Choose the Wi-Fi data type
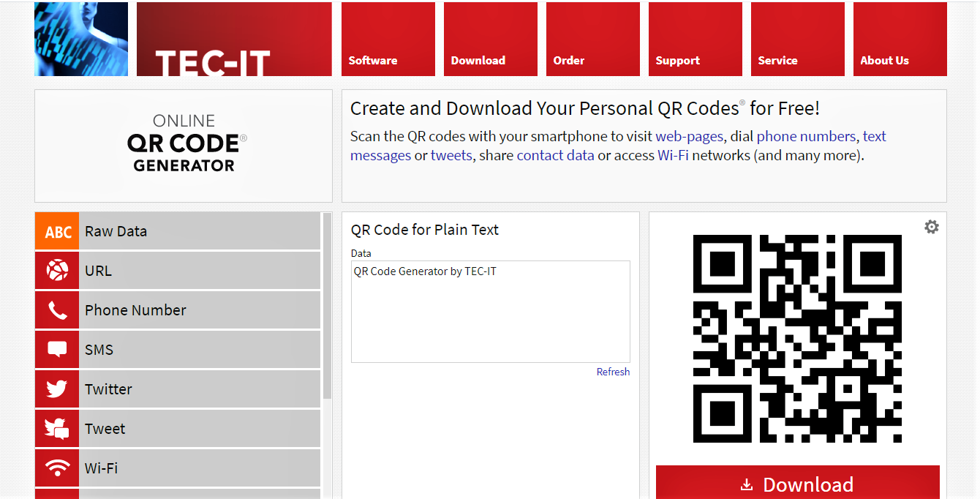 point(178,468)
